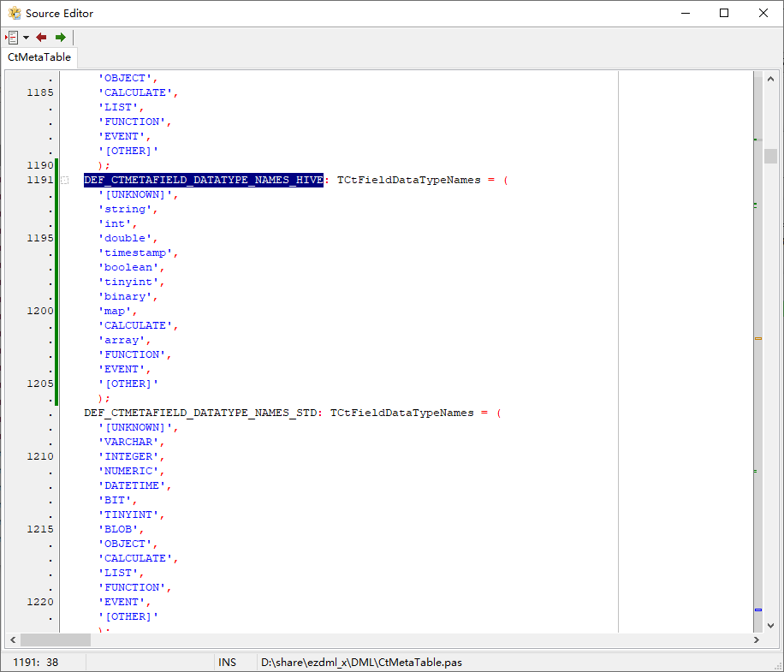
Task: Select the CtMetaTable editor tab
Action: tap(39, 57)
